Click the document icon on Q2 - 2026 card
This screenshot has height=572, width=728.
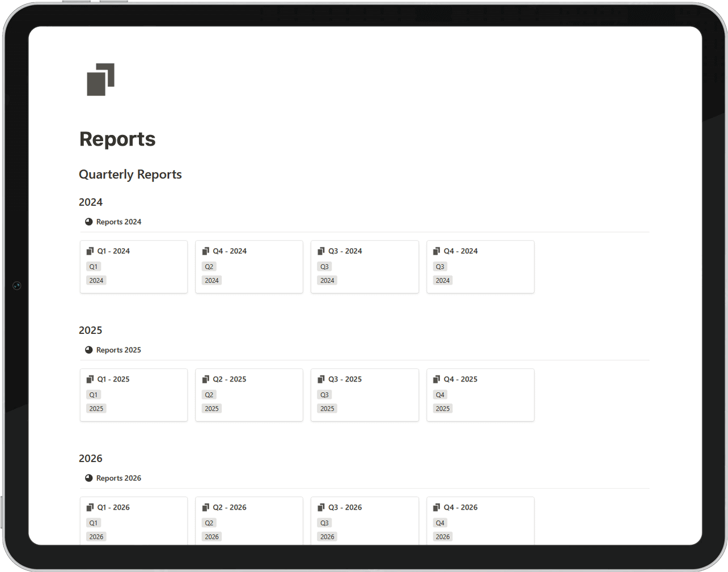click(x=206, y=507)
